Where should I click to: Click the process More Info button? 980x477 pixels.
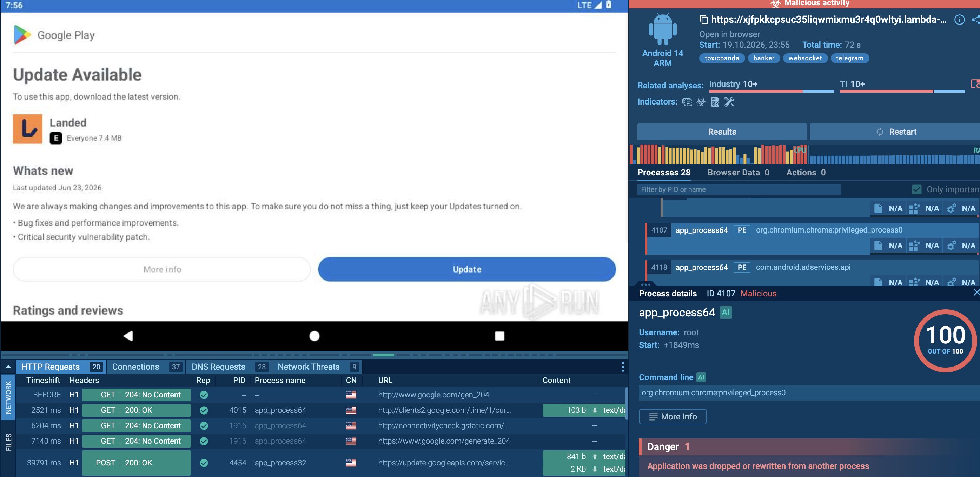[672, 416]
